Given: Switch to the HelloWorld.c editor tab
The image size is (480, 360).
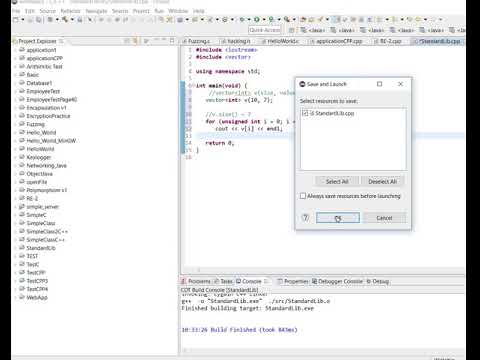Looking at the screenshot, I should [x=281, y=41].
